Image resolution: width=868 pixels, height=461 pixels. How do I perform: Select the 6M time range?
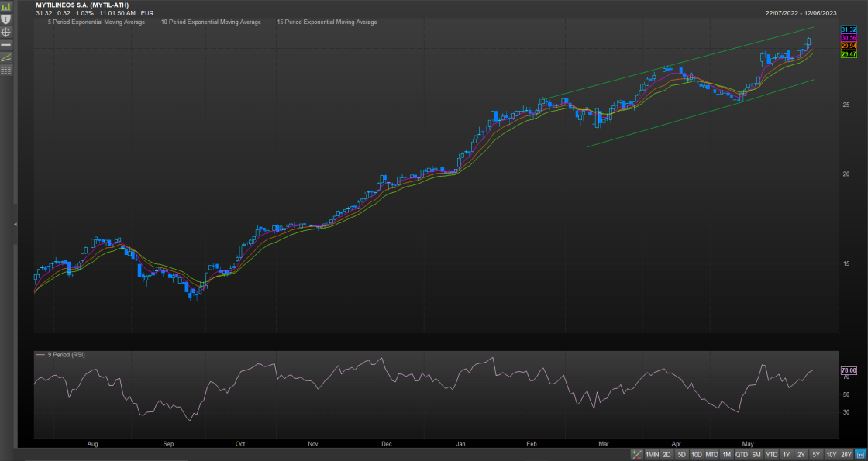point(756,455)
